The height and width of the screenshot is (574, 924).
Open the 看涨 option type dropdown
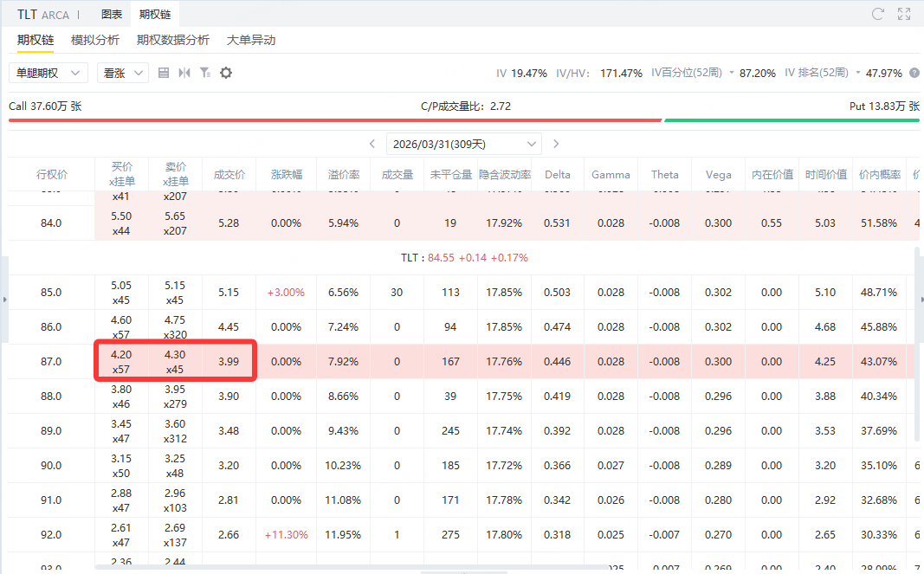click(x=122, y=74)
